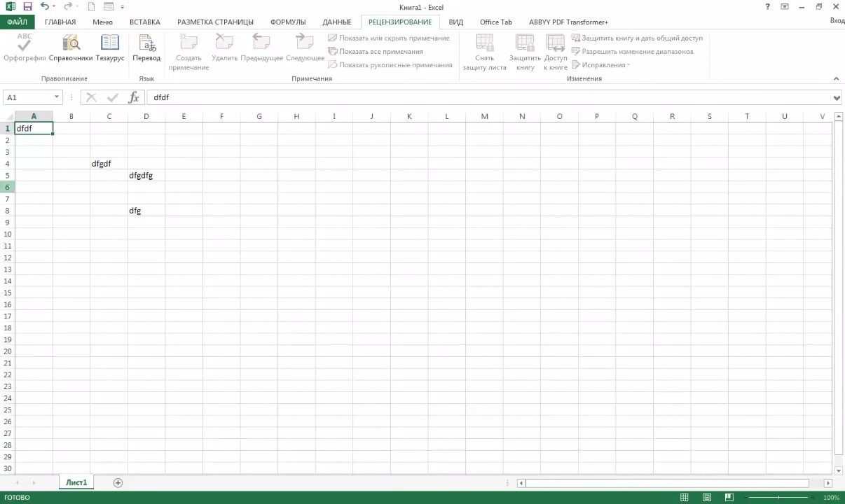Click the Вход sign-in link
This screenshot has height=504, width=845.
coord(837,21)
